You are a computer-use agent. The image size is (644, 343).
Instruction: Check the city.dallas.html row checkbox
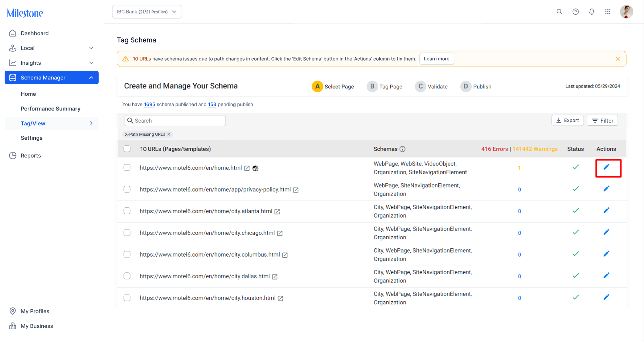pyautogui.click(x=127, y=276)
